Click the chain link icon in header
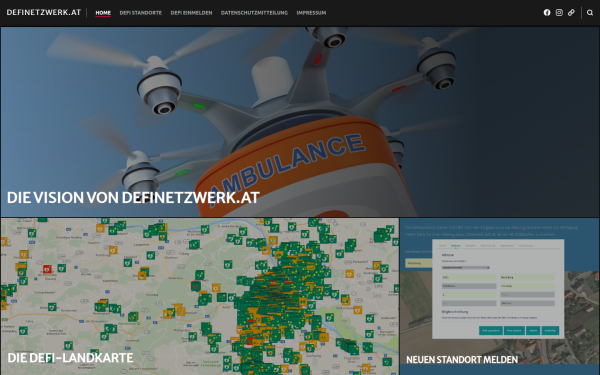The width and height of the screenshot is (600, 375). pos(571,13)
